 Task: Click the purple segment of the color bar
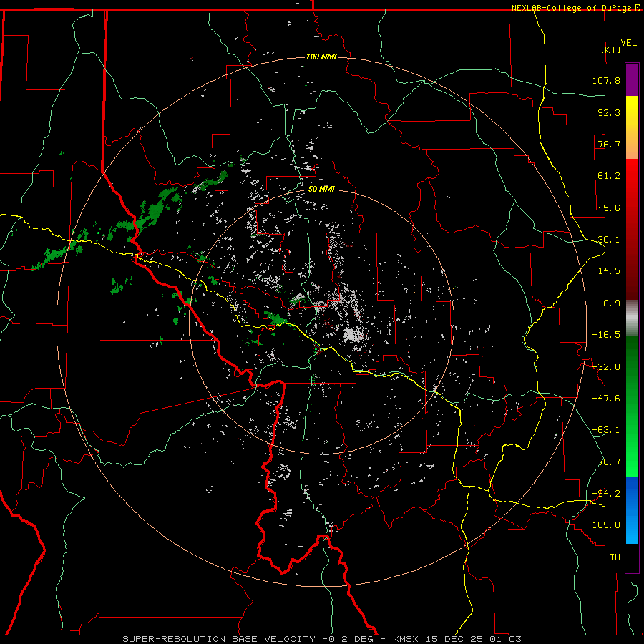(x=632, y=79)
